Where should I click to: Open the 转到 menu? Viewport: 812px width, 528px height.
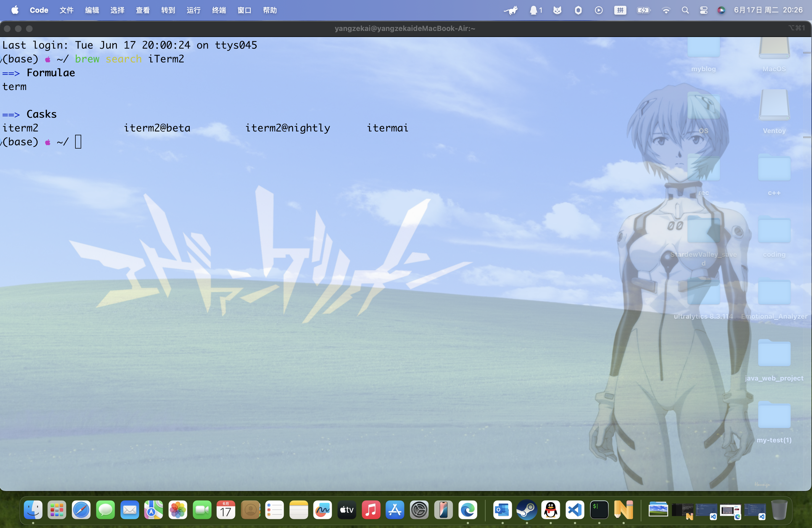(168, 10)
